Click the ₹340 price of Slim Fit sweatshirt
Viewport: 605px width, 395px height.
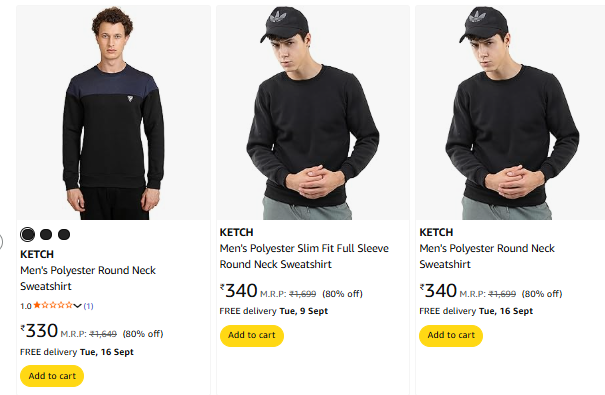click(x=239, y=290)
